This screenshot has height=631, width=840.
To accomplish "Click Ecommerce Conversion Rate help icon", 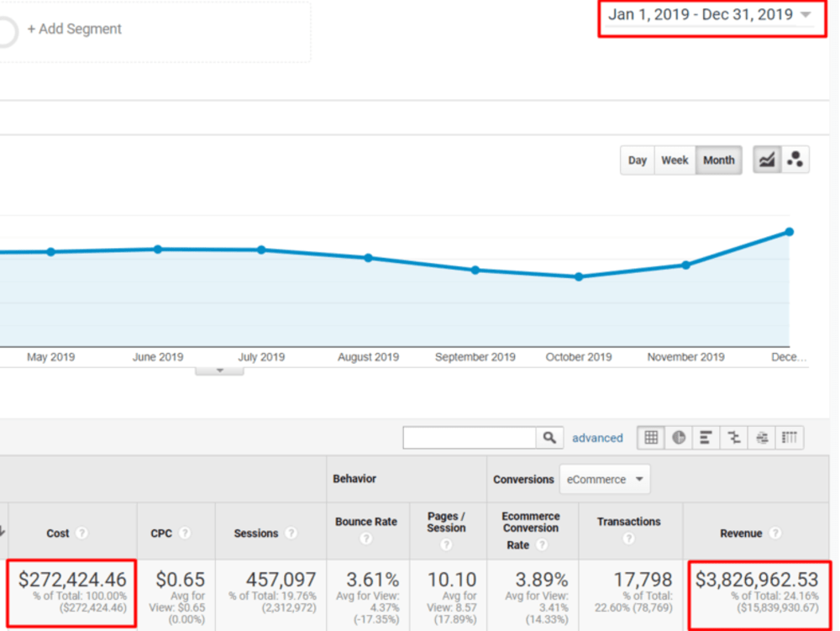I will 542,544.
